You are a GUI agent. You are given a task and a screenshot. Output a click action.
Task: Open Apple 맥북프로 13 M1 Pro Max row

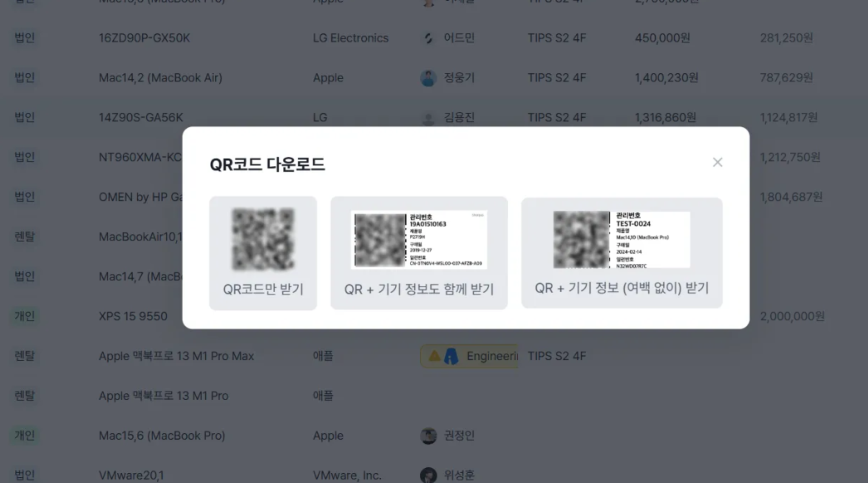(x=434, y=356)
